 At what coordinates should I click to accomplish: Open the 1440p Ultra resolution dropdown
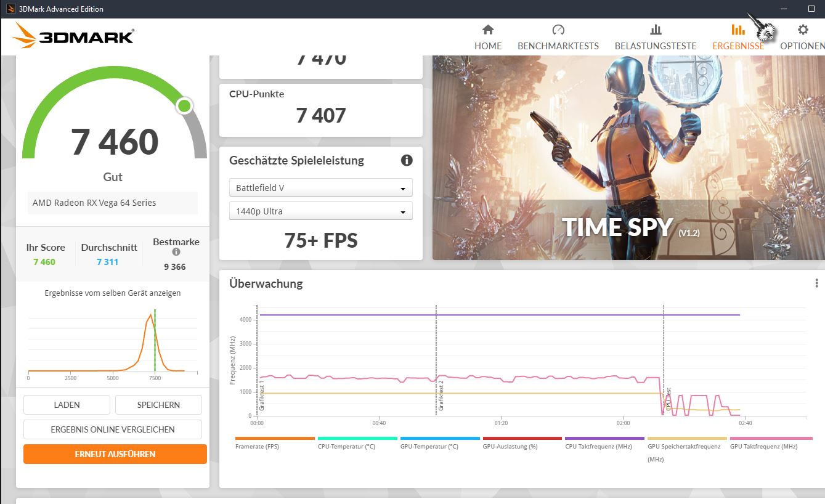321,211
